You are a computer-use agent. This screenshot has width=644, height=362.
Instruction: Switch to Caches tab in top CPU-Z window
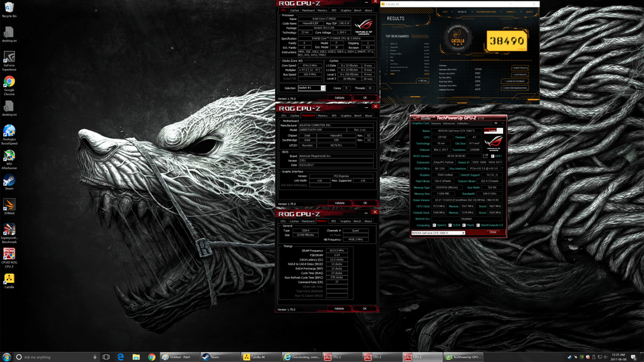(294, 10)
